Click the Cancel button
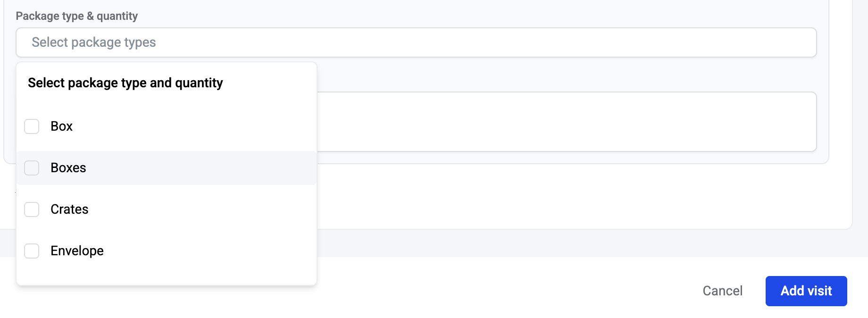868x318 pixels. (722, 291)
